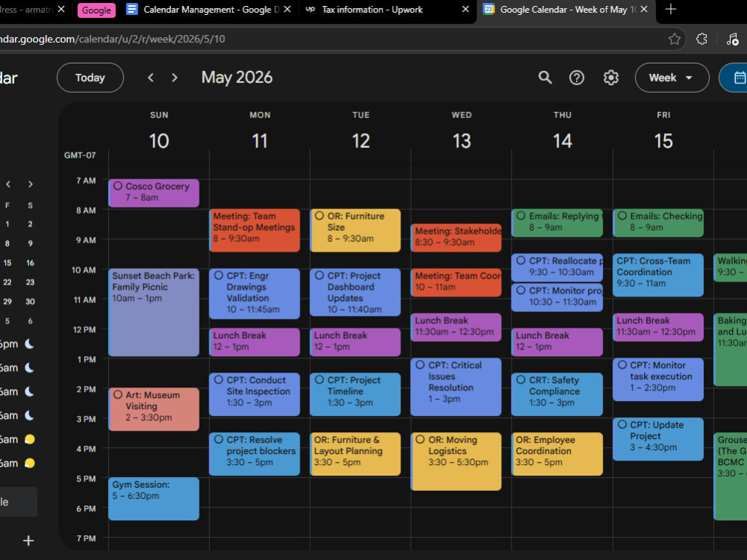
Task: Open CPT: Monitor pro 10:30 task
Action: [557, 297]
